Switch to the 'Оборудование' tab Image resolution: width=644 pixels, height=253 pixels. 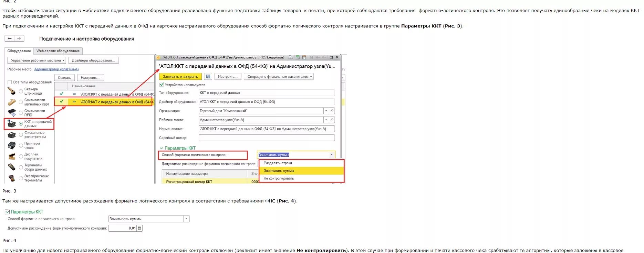click(x=19, y=51)
